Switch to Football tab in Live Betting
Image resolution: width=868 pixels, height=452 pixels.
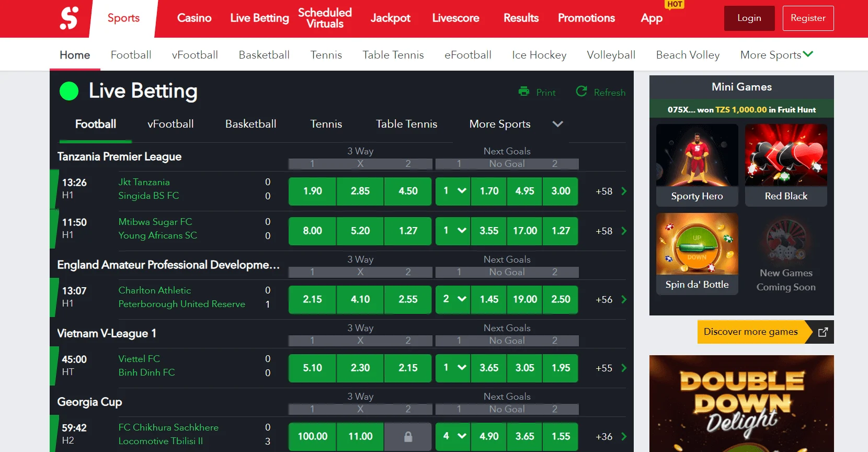96,124
